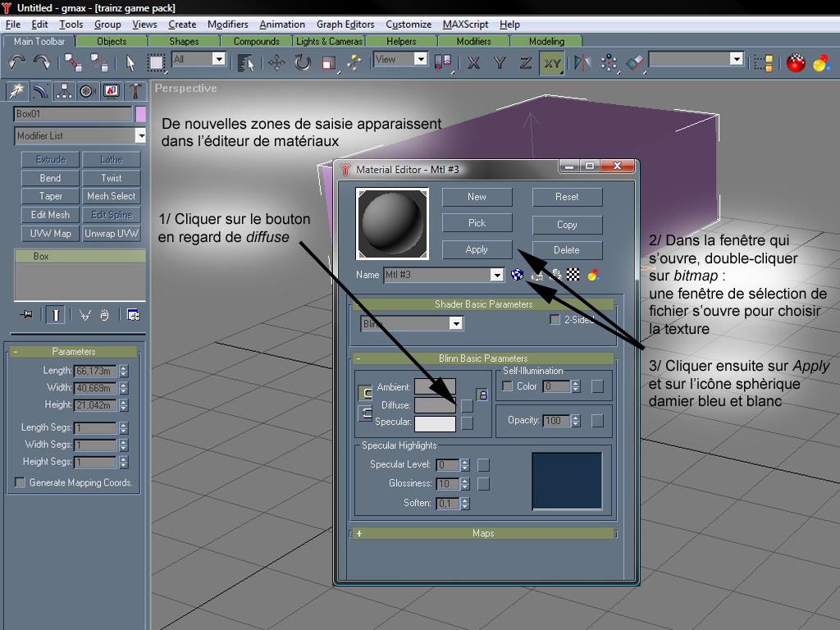Switch to the Lights & Cameras tab
The image size is (840, 630).
tap(328, 41)
